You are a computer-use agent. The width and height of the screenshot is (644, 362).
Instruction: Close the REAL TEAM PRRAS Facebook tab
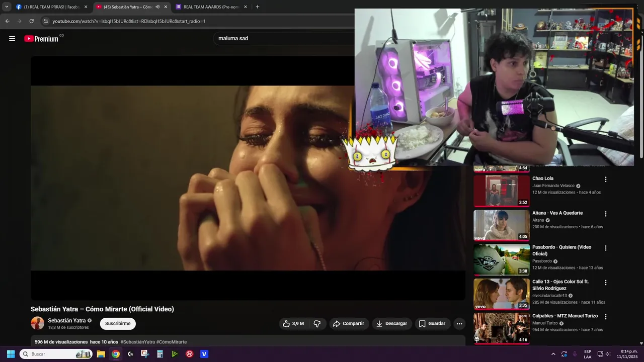point(86,7)
